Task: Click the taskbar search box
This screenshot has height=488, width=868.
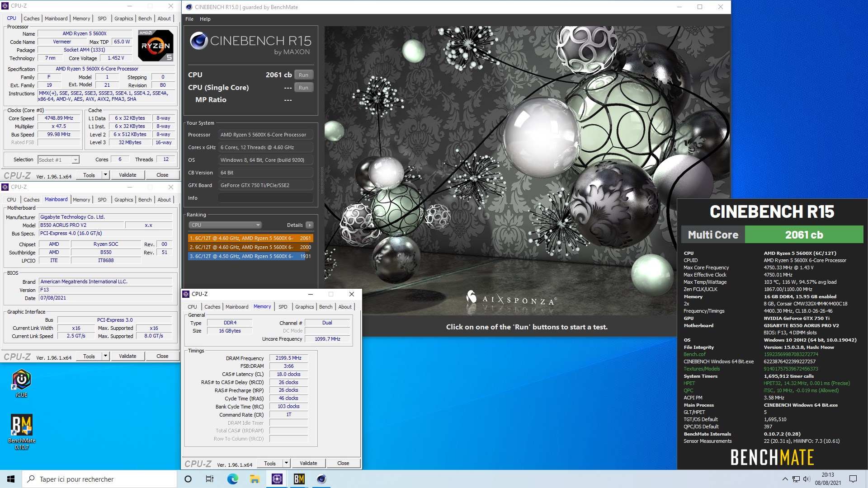Action: pyautogui.click(x=99, y=479)
